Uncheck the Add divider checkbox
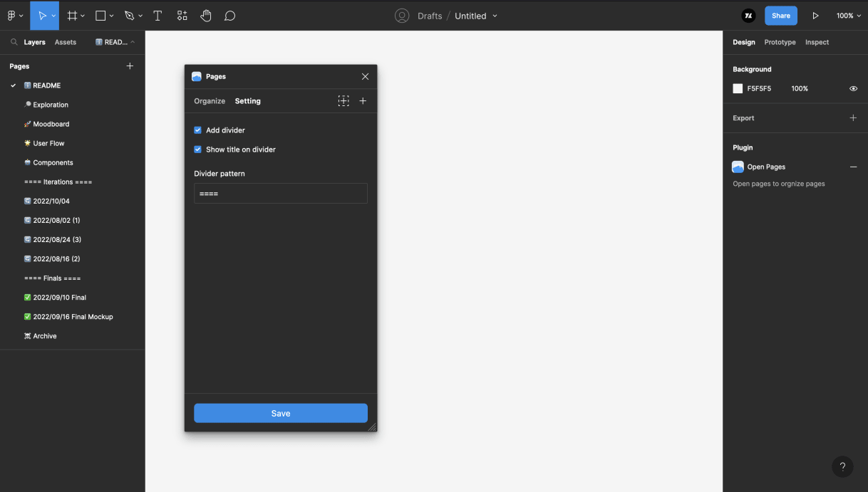This screenshot has height=492, width=868. pyautogui.click(x=197, y=130)
